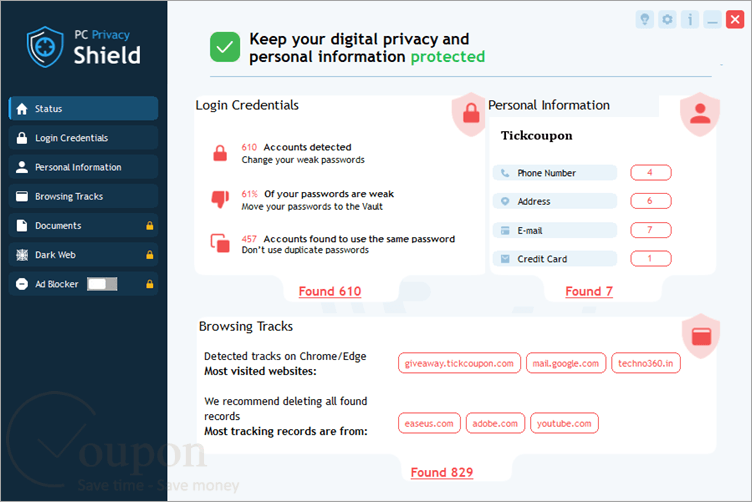The image size is (752, 502).
Task: Open Personal Information in the sidebar
Action: click(83, 167)
